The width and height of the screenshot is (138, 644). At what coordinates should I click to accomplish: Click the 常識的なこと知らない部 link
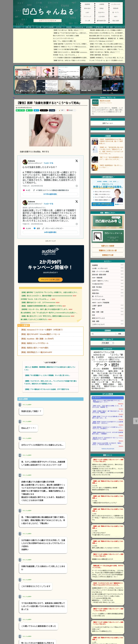point(108,251)
